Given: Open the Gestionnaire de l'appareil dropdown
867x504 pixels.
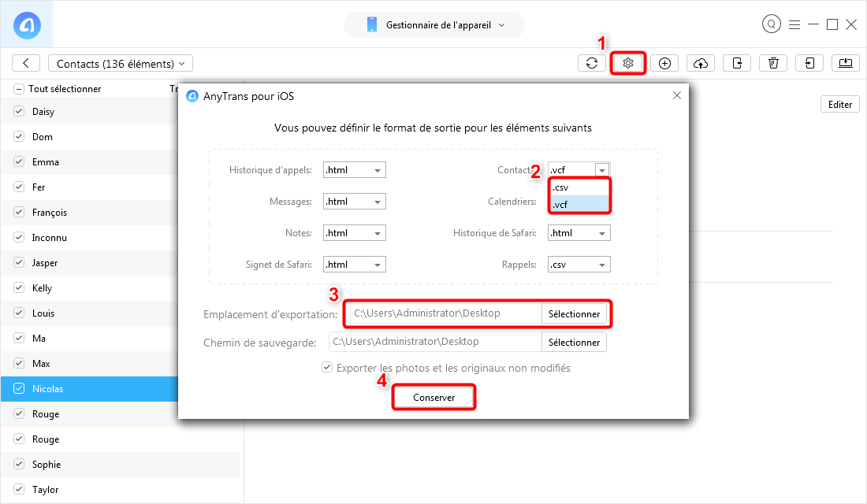Looking at the screenshot, I should coord(434,25).
